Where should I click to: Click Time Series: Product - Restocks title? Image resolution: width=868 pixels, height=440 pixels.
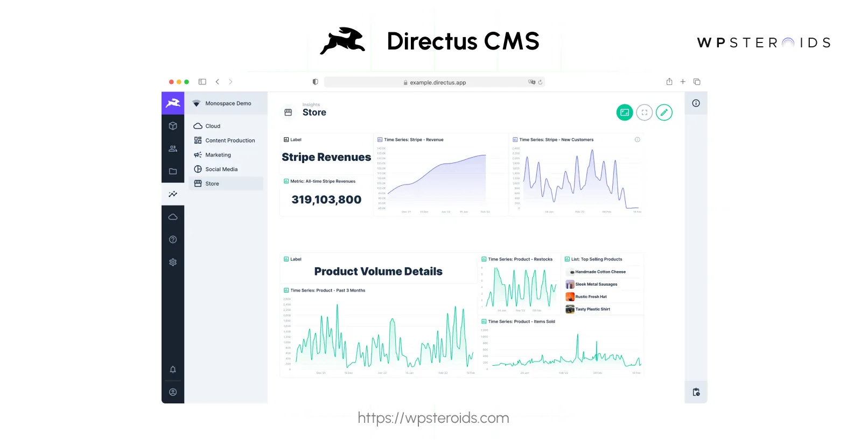coord(520,259)
